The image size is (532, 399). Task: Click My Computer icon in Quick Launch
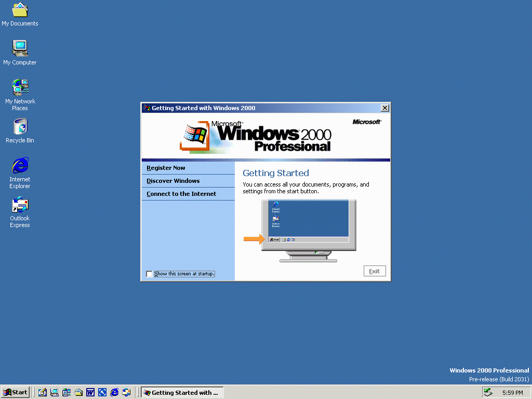[x=55, y=393]
